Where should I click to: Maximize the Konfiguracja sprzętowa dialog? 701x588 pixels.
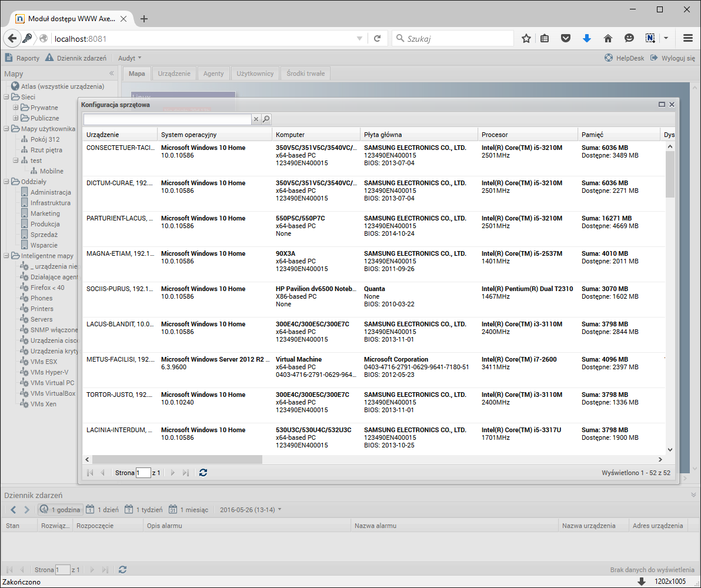tap(662, 105)
